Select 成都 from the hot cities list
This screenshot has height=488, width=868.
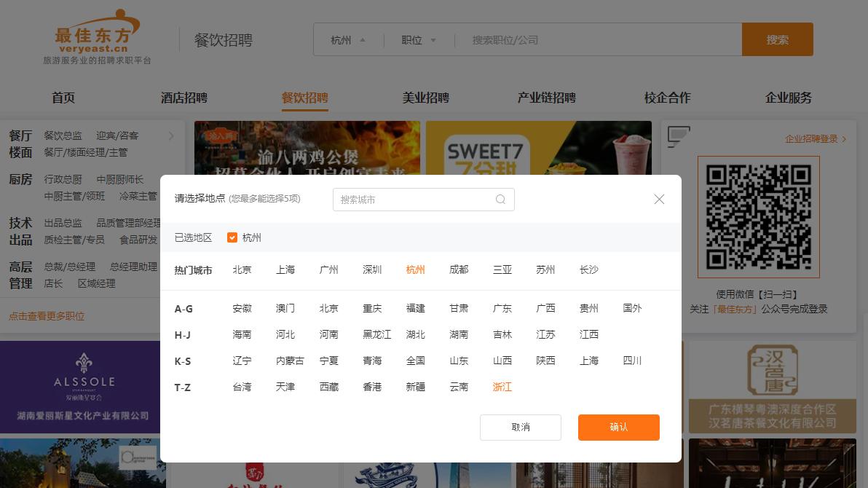click(x=459, y=269)
